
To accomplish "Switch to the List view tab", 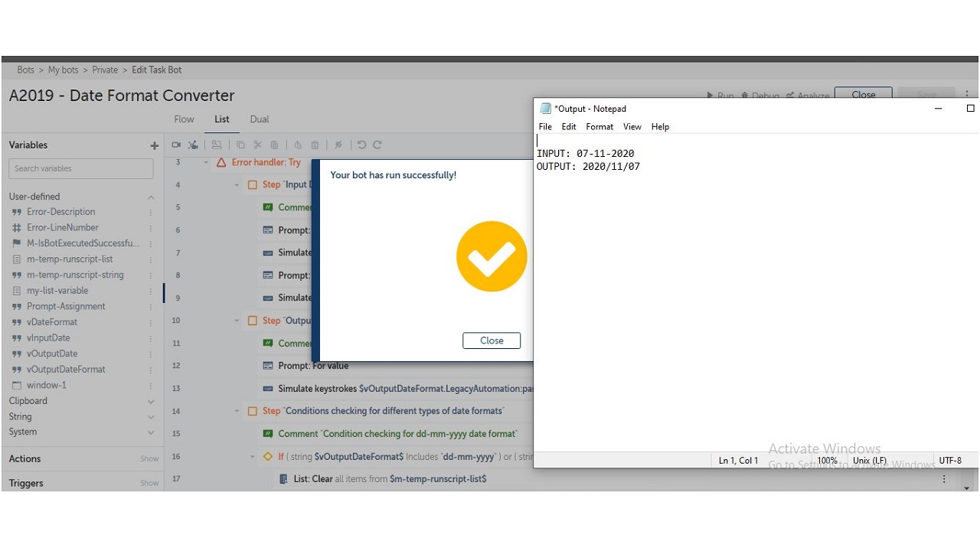I will point(222,119).
